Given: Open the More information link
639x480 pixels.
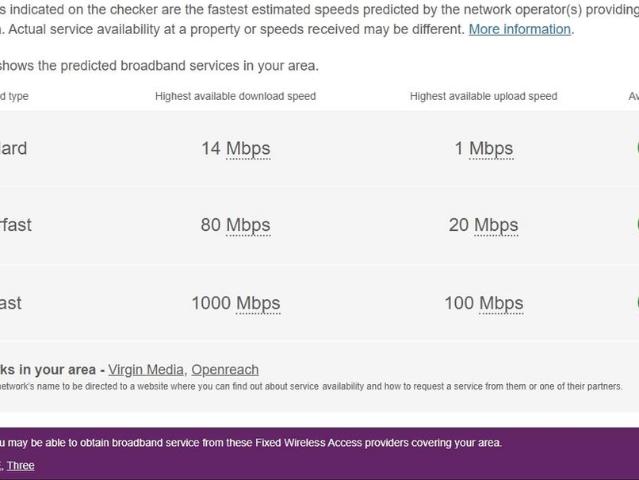Looking at the screenshot, I should coord(519,29).
